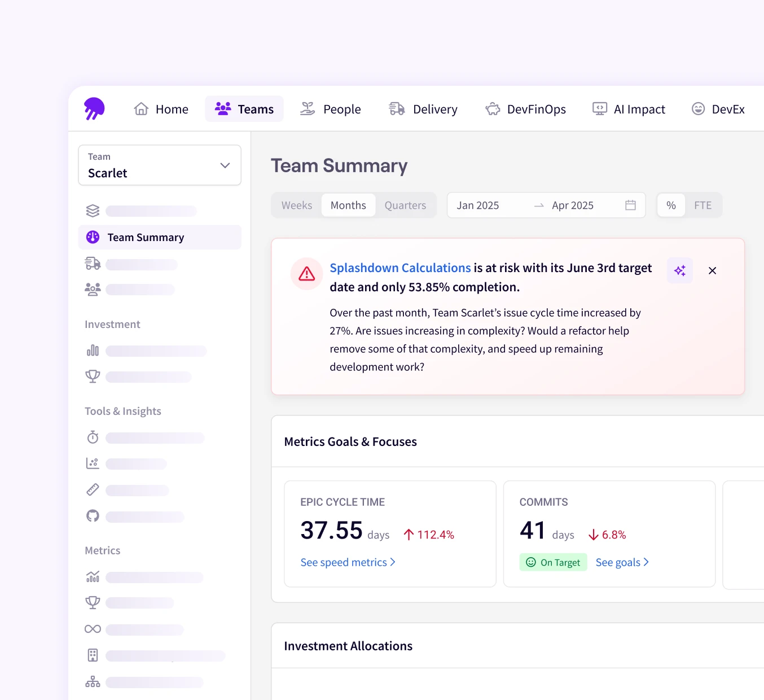Image resolution: width=764 pixels, height=700 pixels.
Task: Click the purple jellyfish logo
Action: pyautogui.click(x=94, y=108)
